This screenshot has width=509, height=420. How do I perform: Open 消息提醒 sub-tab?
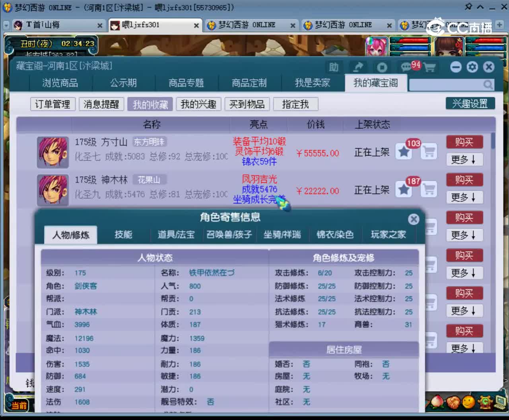(x=101, y=104)
